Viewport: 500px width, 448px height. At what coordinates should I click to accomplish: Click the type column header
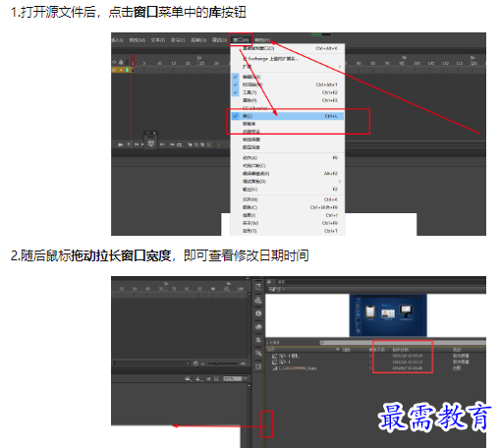tap(457, 350)
